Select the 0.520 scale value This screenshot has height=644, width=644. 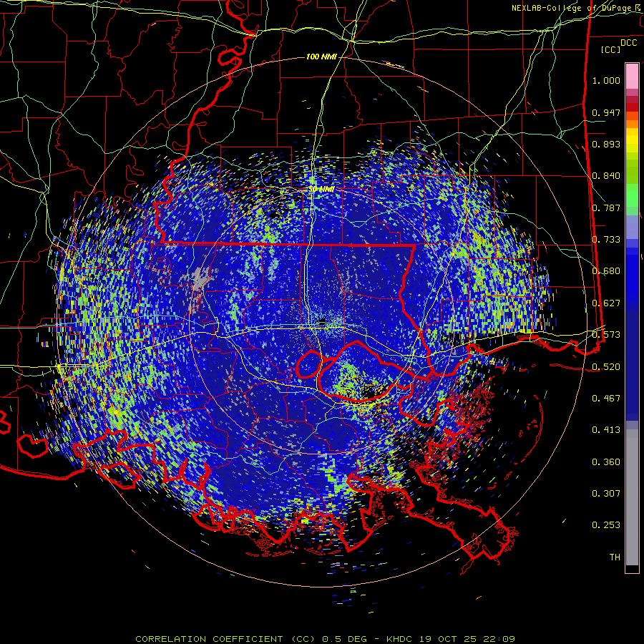[x=606, y=367]
